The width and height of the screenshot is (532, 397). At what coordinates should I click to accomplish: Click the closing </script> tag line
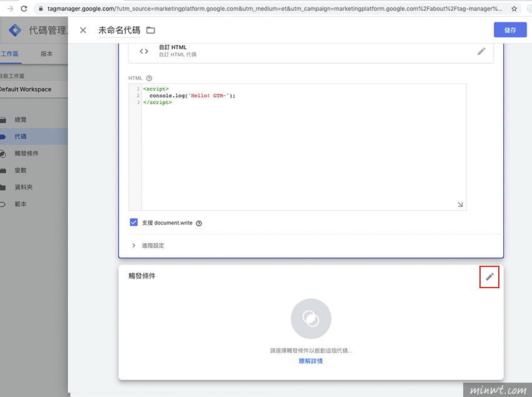[x=158, y=103]
